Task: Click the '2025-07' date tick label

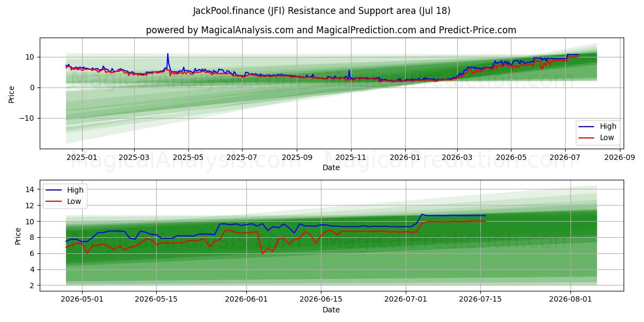Action: 242,158
